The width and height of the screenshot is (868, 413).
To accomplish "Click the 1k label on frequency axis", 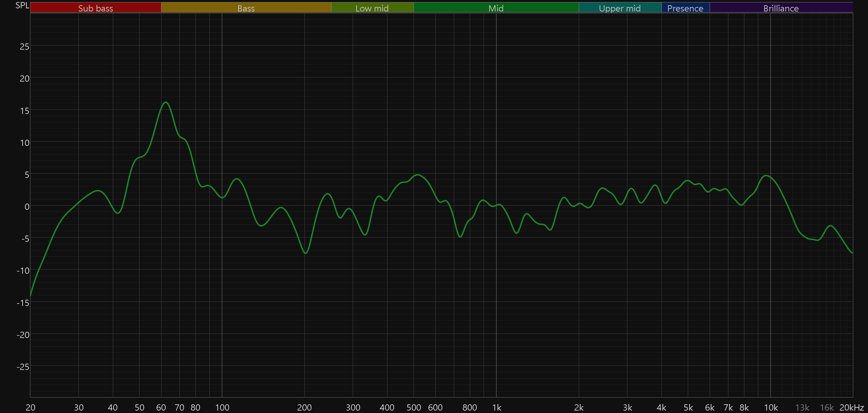I will (496, 407).
